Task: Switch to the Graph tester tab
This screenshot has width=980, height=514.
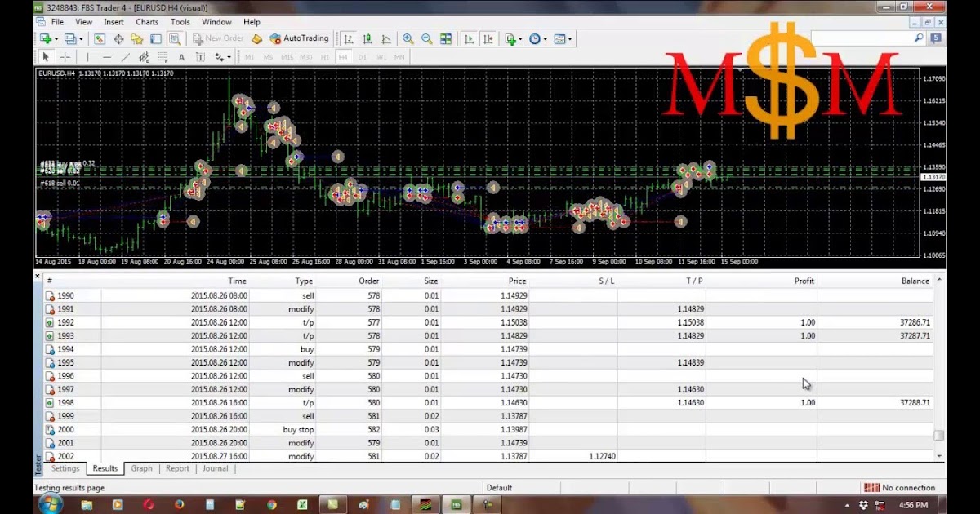Action: point(142,468)
